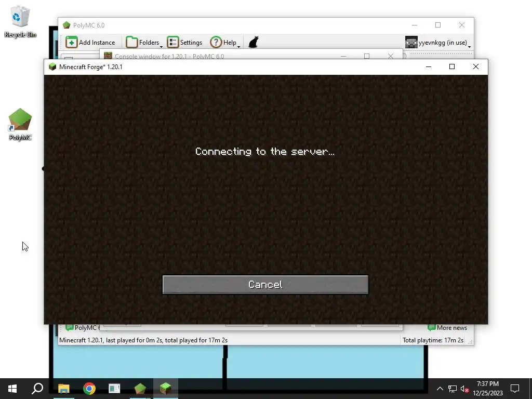Click the More news button in PolyMC
The image size is (532, 399).
447,328
